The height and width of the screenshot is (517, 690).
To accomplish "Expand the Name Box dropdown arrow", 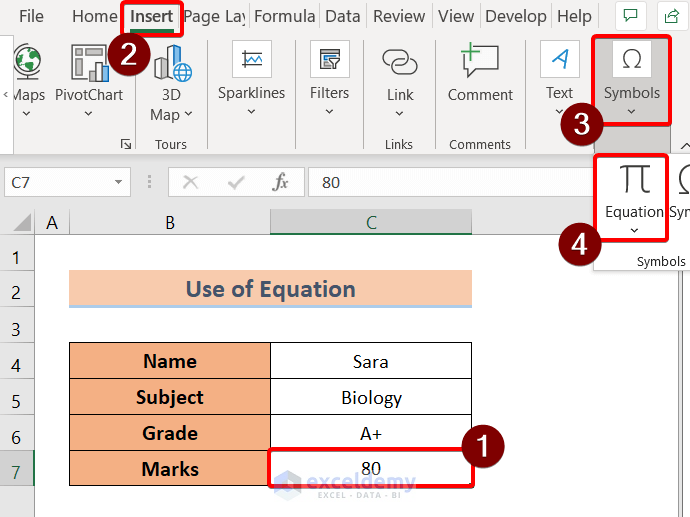I will pos(119,182).
